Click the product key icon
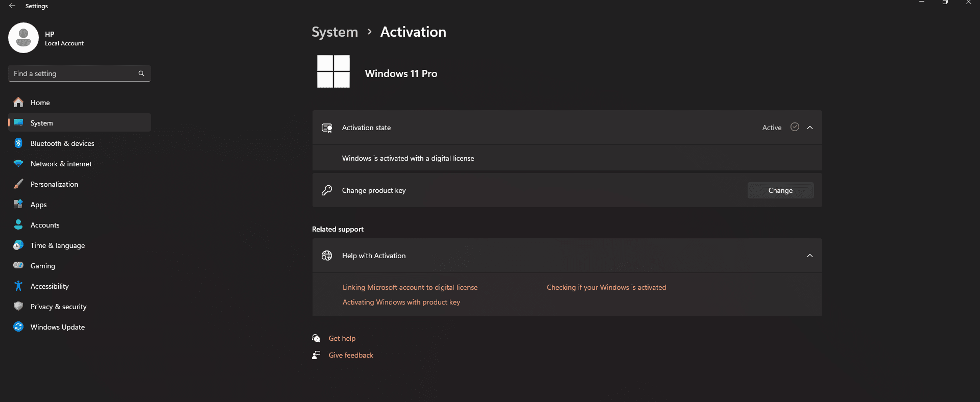Image resolution: width=980 pixels, height=402 pixels. point(327,190)
